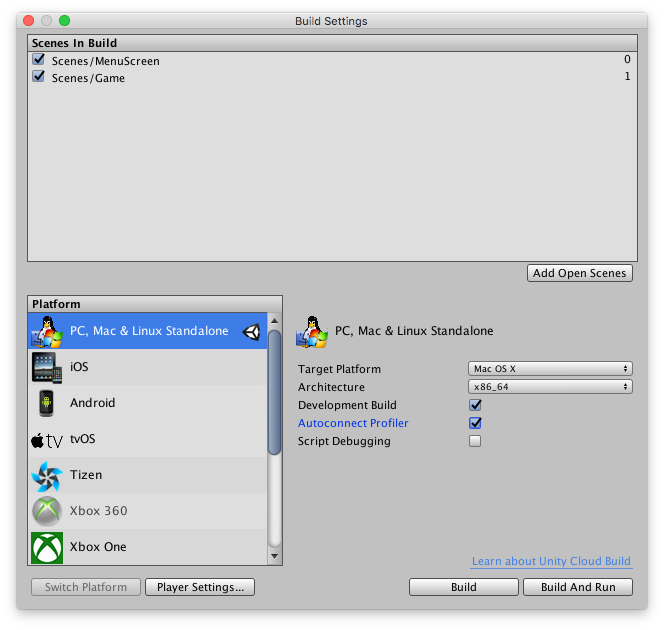Open Player Settings
The height and width of the screenshot is (630, 664).
pyautogui.click(x=200, y=587)
